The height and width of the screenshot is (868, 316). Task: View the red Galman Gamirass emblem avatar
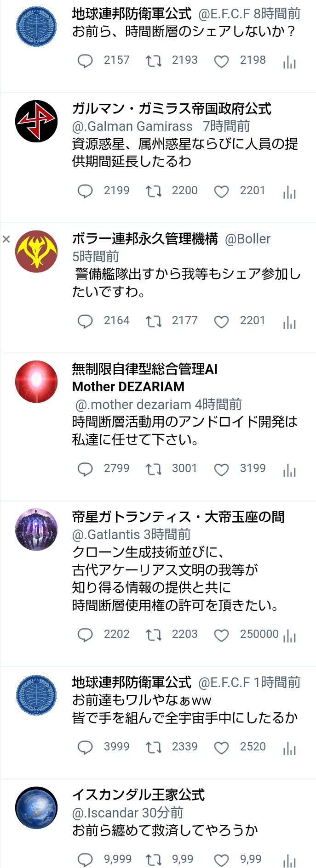[36, 121]
